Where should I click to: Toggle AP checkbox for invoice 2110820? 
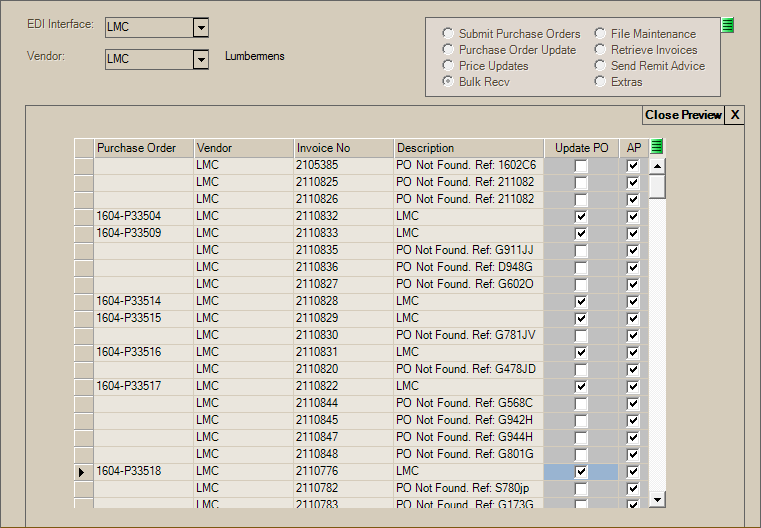point(633,370)
